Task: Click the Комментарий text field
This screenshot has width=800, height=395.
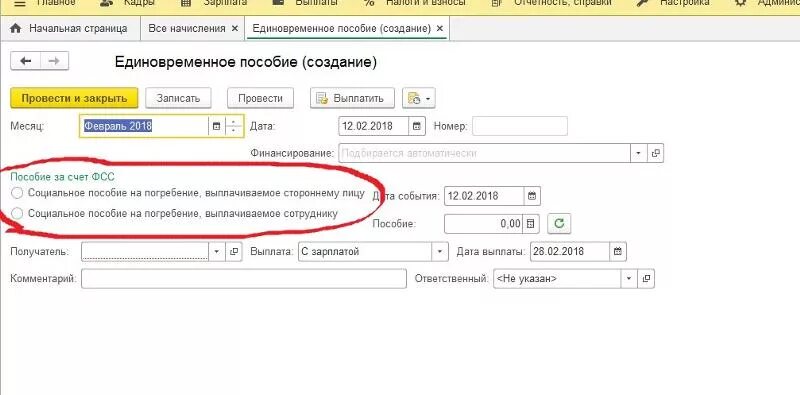Action: click(244, 279)
